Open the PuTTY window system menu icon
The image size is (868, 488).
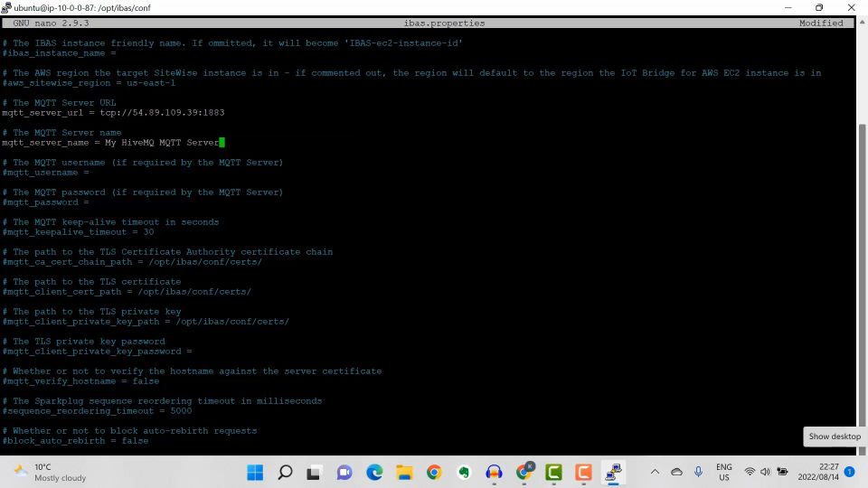6,7
